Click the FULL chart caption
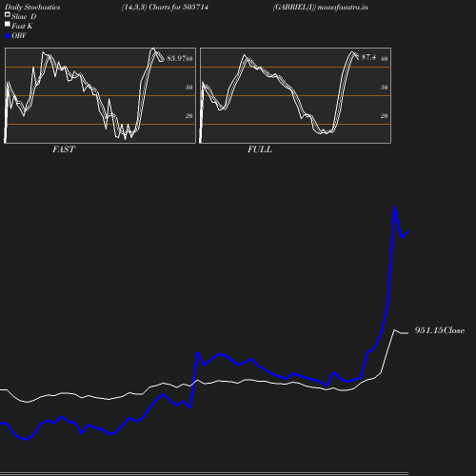Image resolution: width=476 pixels, height=476 pixels. (x=260, y=149)
